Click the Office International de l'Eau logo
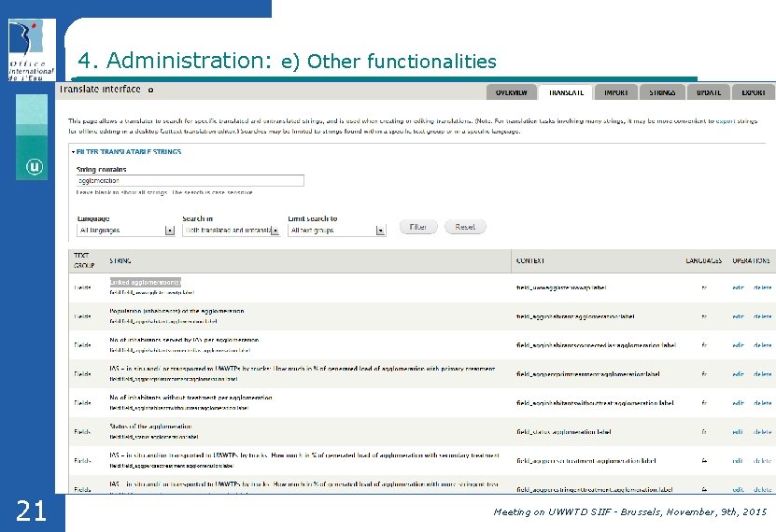The image size is (776, 532). 32,50
